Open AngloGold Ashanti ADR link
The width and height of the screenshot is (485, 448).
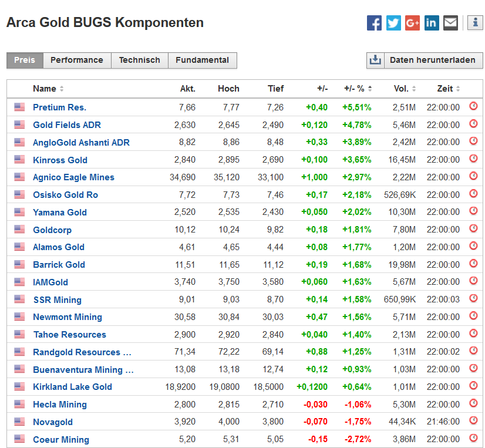coord(82,142)
